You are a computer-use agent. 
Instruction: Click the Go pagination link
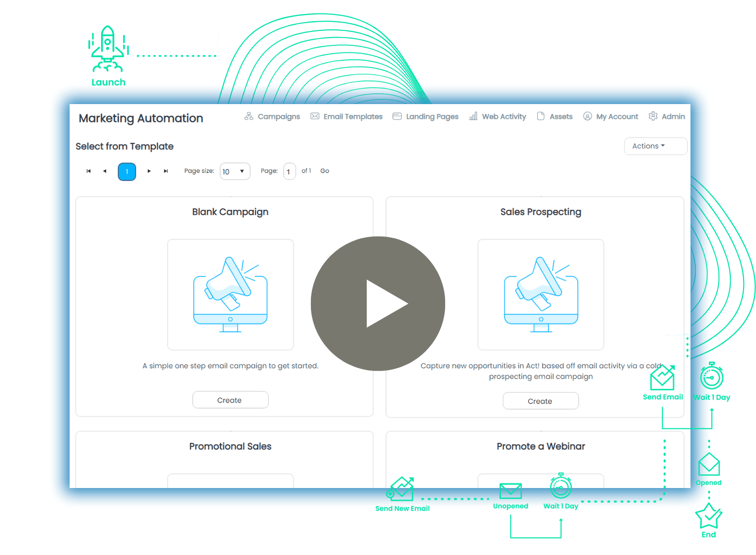tap(324, 171)
